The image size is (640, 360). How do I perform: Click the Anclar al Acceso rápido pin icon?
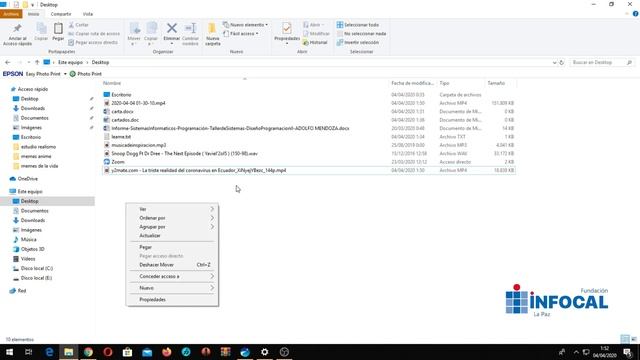(x=17, y=28)
